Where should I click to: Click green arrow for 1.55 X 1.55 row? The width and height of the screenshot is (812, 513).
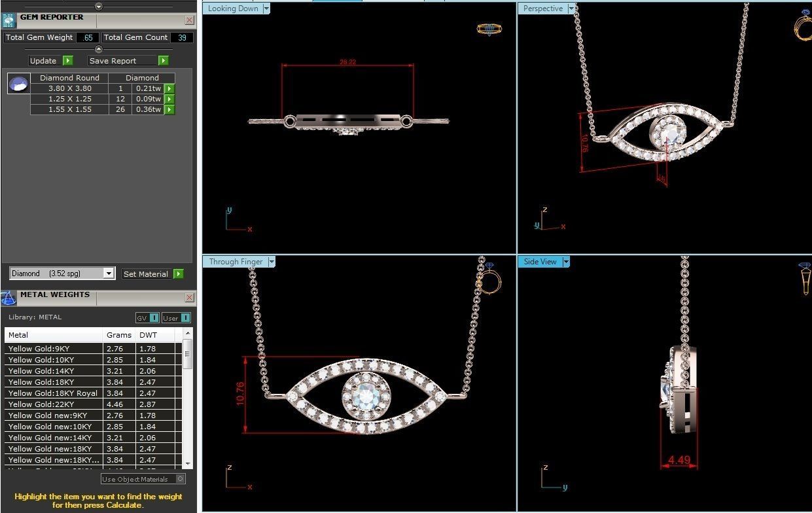[169, 110]
